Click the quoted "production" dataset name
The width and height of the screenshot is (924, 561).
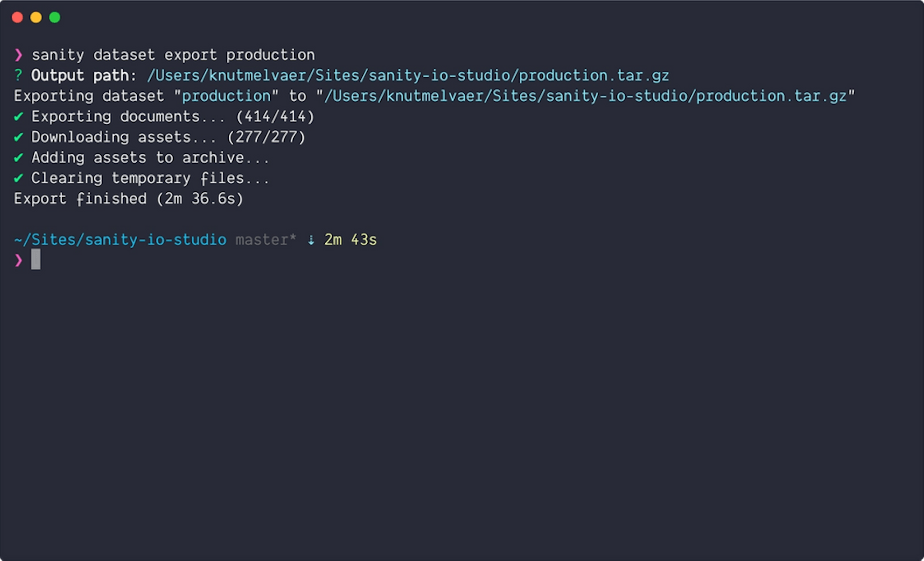pos(226,96)
